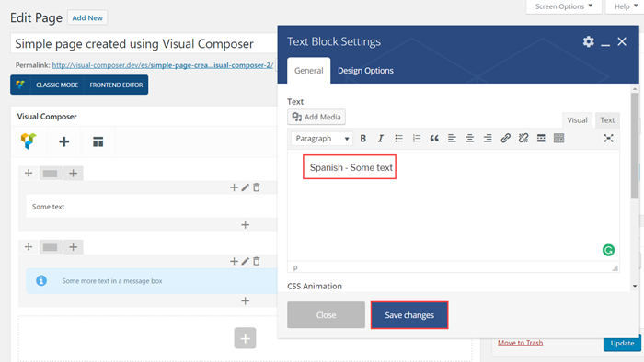Insert a bulleted list

coord(398,139)
